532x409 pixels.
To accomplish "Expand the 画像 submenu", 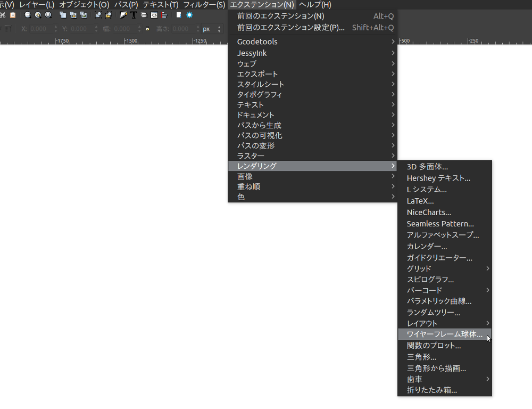I will [312, 176].
